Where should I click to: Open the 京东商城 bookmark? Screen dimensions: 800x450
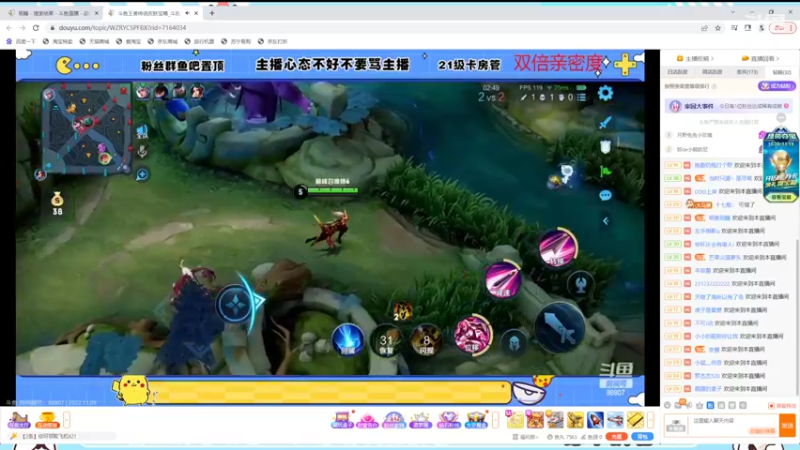click(163, 41)
